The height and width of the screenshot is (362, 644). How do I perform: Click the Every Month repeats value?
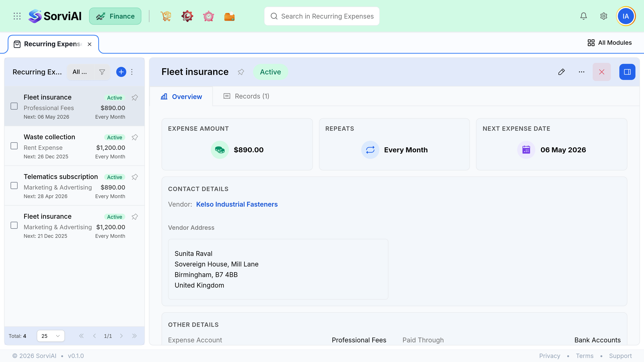[x=406, y=150]
